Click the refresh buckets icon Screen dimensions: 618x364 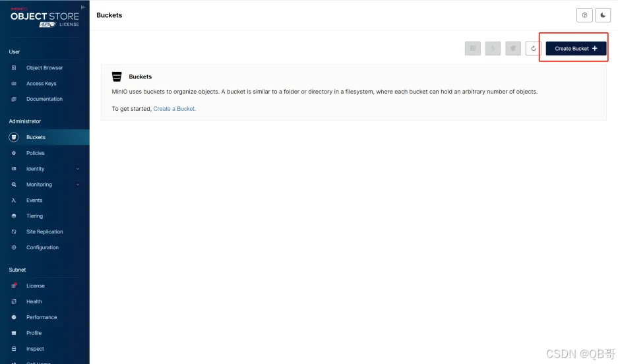click(x=534, y=48)
